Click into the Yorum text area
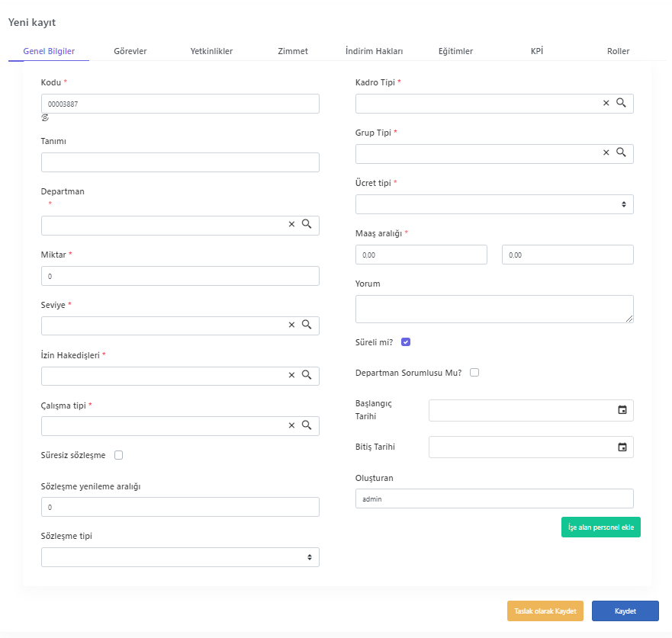The height and width of the screenshot is (638, 672). pos(494,309)
